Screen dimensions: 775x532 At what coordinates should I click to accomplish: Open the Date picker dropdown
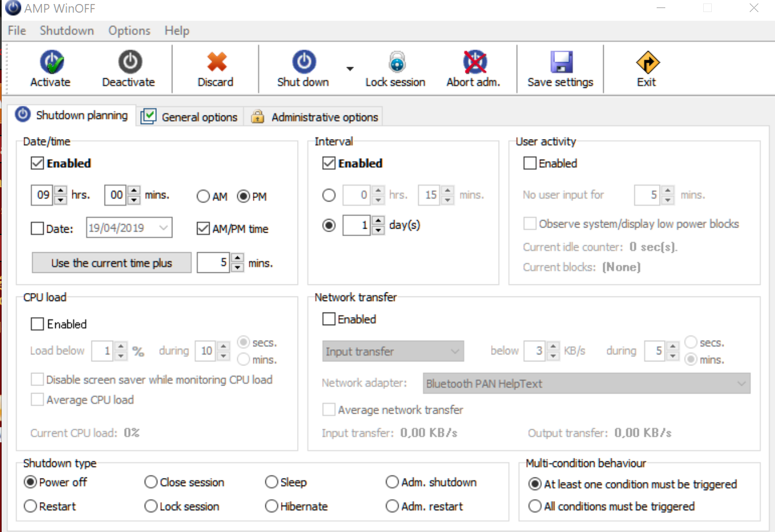[163, 228]
